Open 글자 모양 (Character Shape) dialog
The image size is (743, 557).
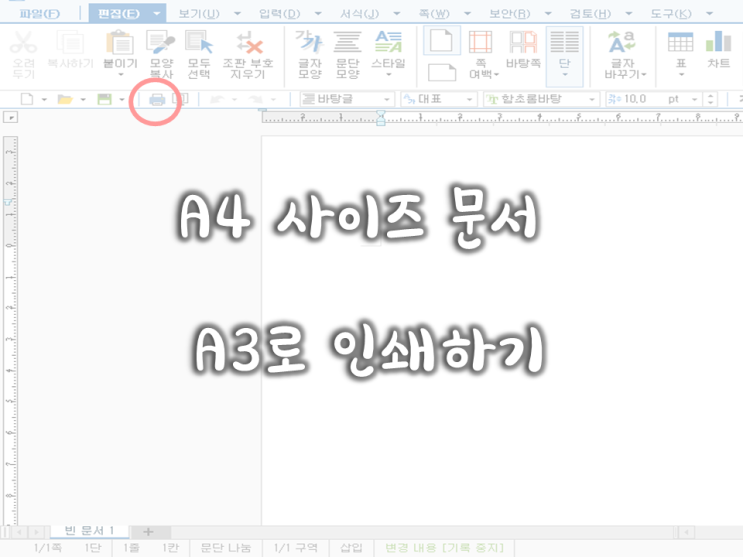(309, 42)
